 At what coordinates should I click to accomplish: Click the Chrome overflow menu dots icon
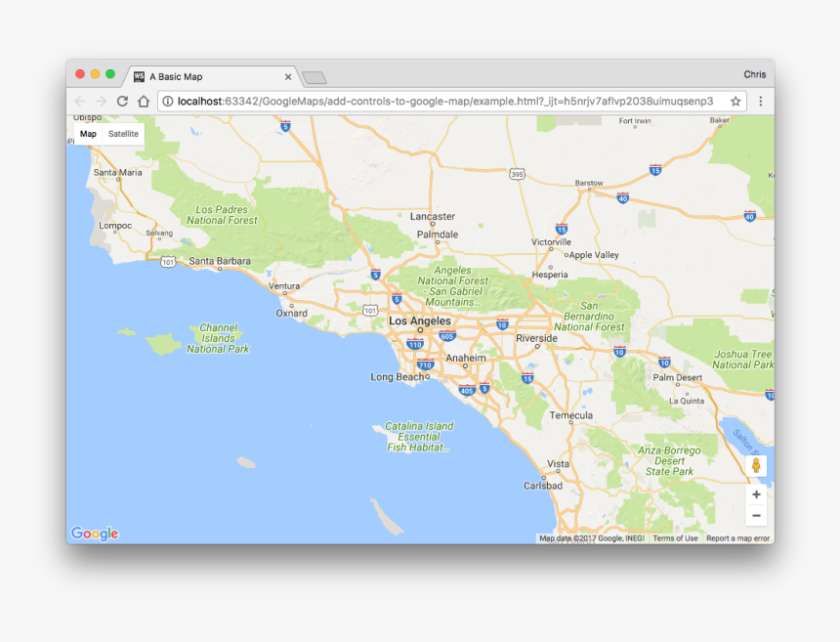coord(761,101)
